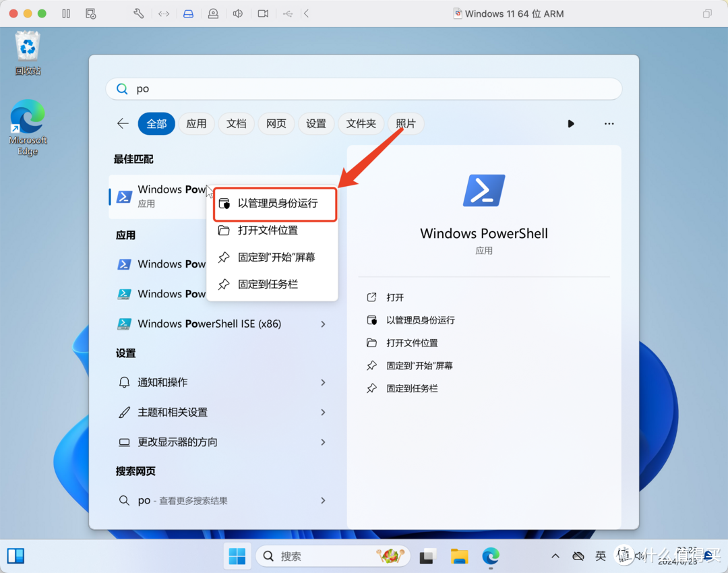Open Task View on the taskbar
The image size is (728, 573).
(428, 556)
